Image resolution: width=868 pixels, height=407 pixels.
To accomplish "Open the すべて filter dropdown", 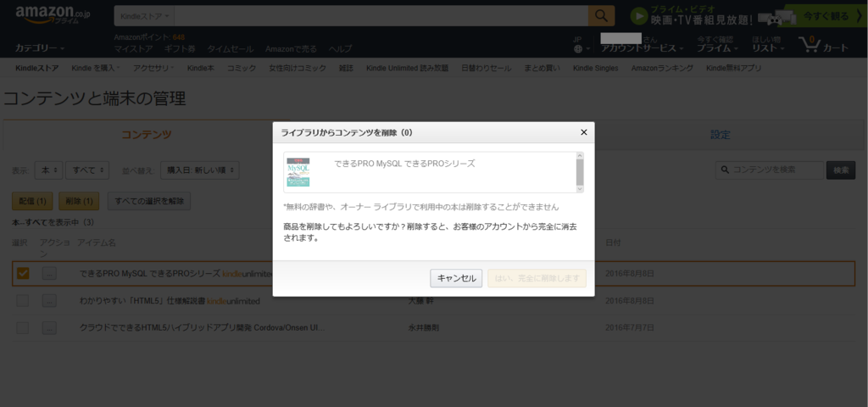I will pyautogui.click(x=87, y=170).
